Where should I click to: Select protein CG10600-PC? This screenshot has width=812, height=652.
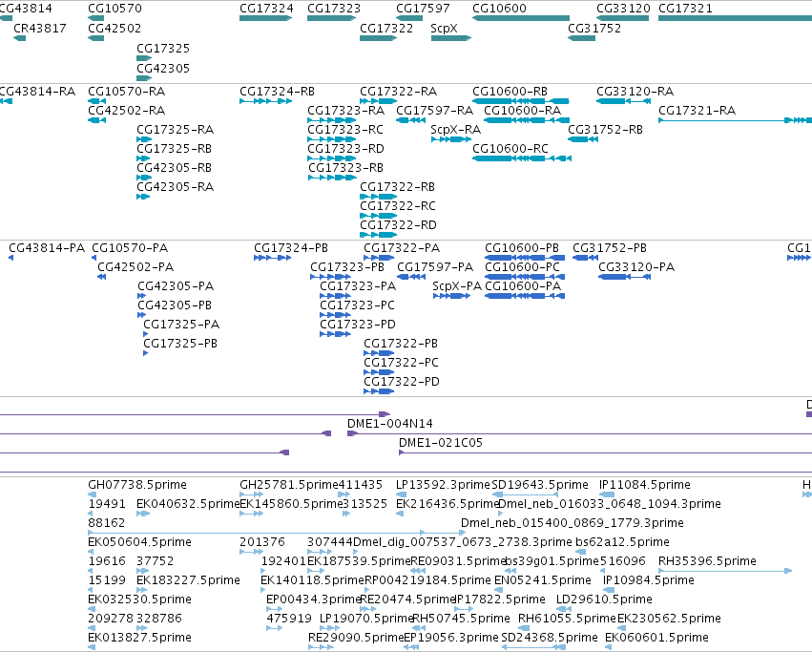(523, 267)
